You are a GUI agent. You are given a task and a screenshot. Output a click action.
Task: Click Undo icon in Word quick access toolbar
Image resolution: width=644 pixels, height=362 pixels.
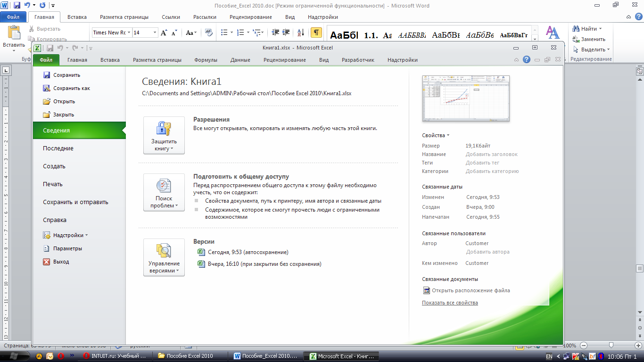tap(27, 6)
